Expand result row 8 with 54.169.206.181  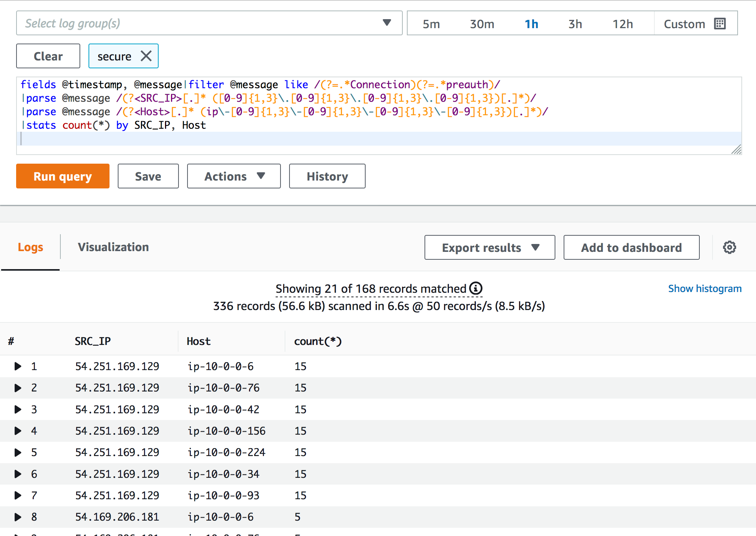coord(18,517)
